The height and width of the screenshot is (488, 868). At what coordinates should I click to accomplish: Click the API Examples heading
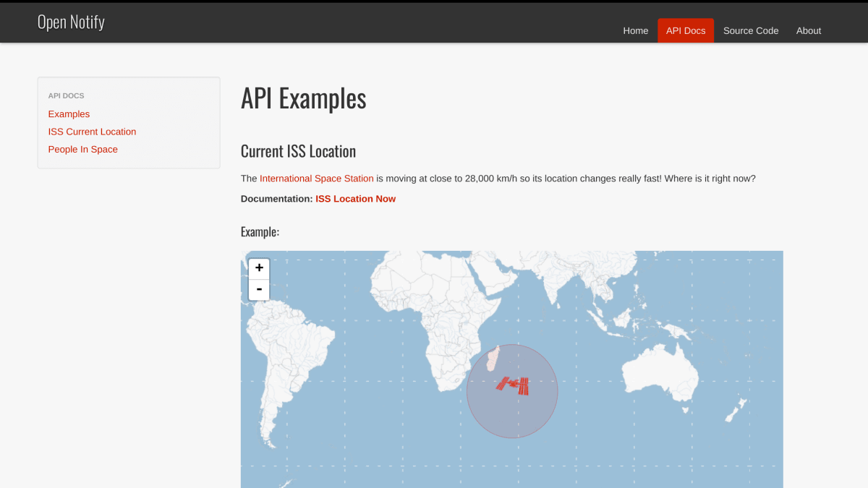click(x=304, y=98)
